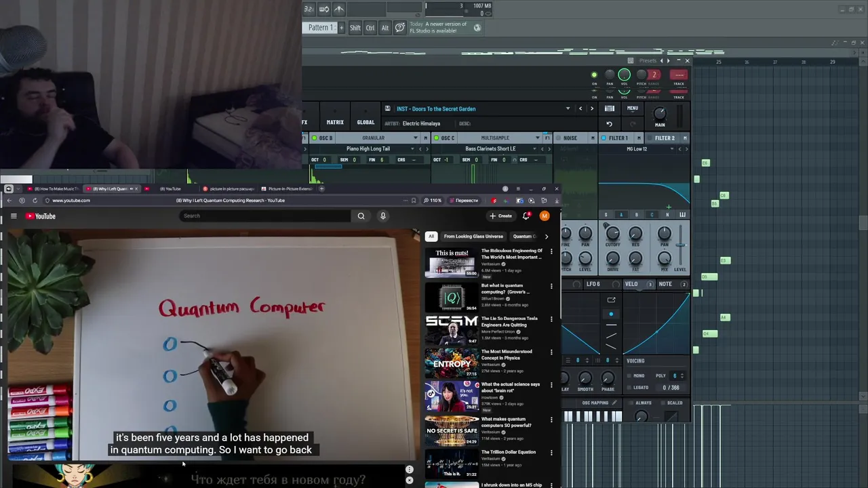Toggle the OSC B enable light
This screenshot has height=488, width=868.
coord(314,138)
